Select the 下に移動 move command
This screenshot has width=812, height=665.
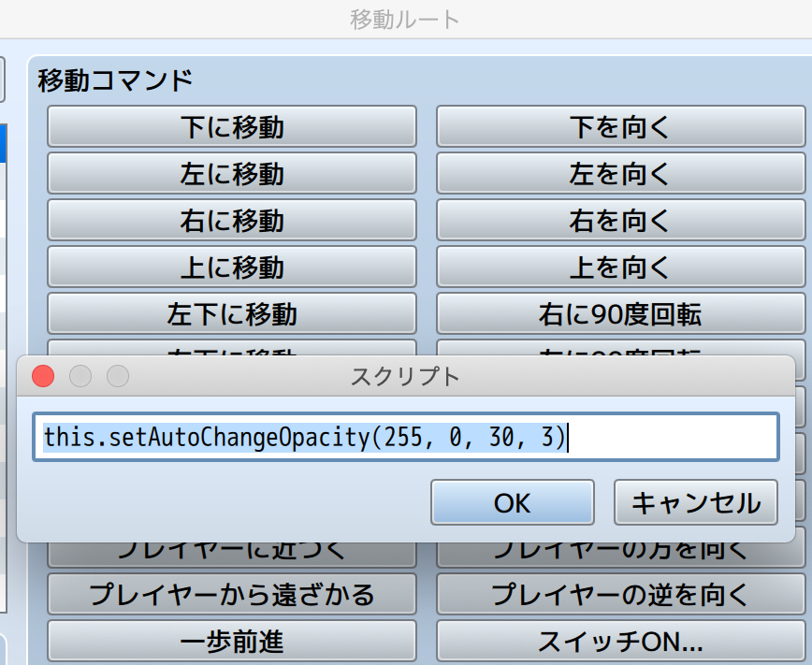tap(231, 126)
